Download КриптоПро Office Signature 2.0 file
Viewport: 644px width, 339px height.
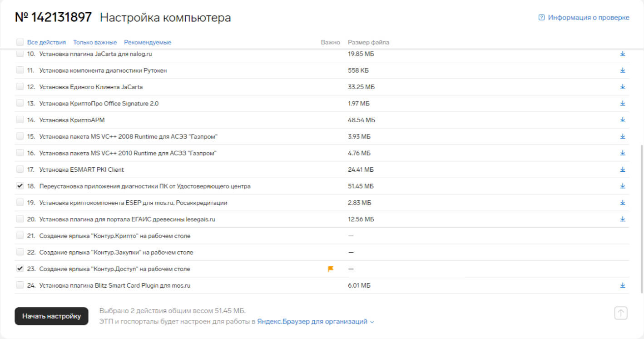click(x=623, y=103)
